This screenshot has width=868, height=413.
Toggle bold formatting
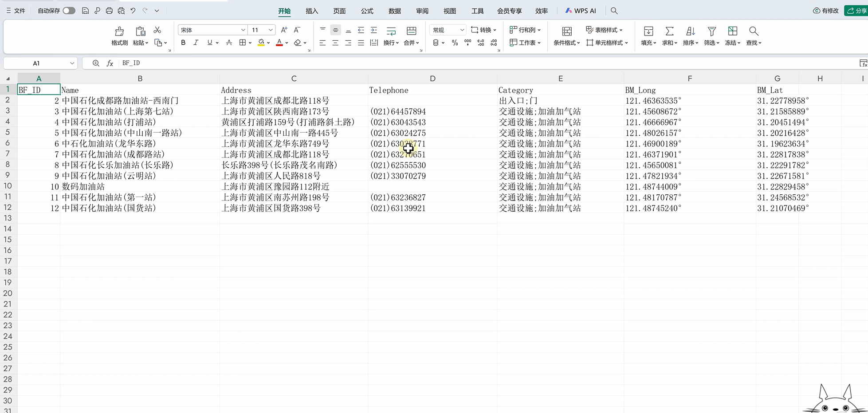click(x=183, y=43)
